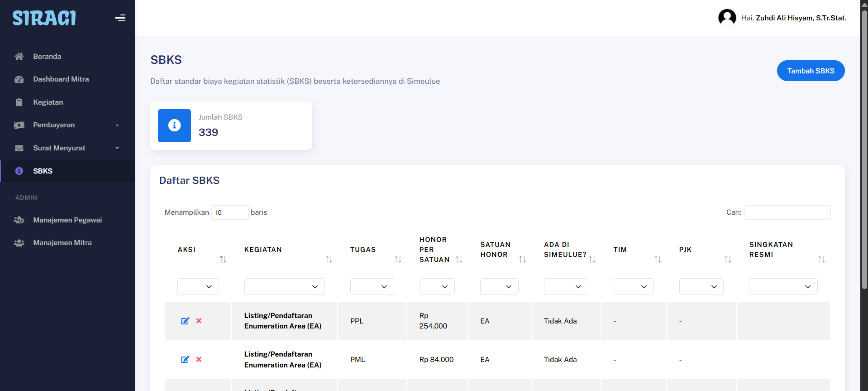Click the edit icon for the PPL row
The width and height of the screenshot is (868, 391).
pos(185,321)
